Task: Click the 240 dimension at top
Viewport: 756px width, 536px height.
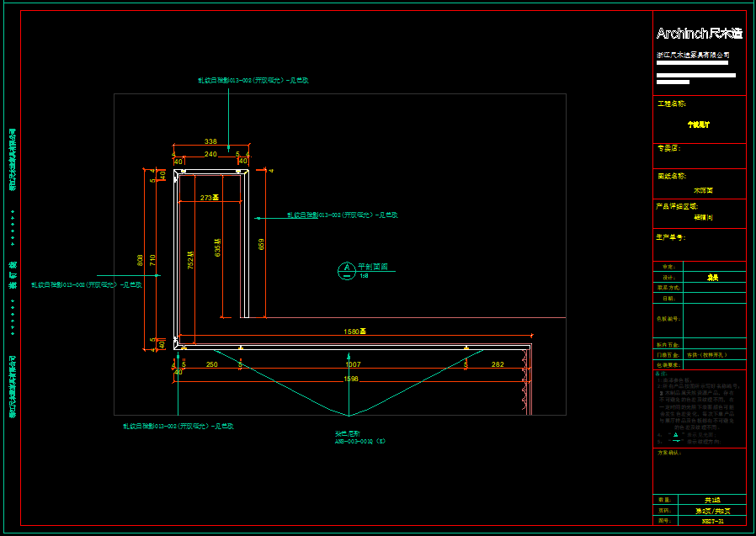Action: point(210,154)
